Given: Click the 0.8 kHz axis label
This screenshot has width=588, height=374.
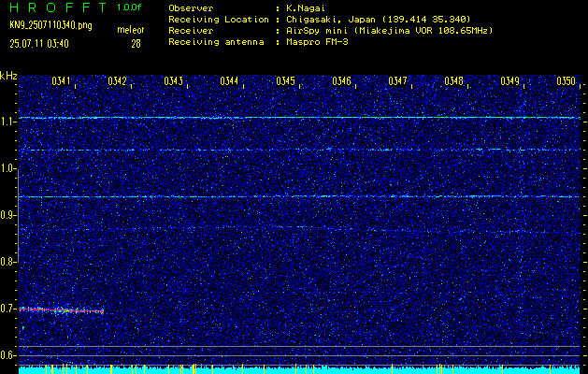Looking at the screenshot, I should coord(7,262).
